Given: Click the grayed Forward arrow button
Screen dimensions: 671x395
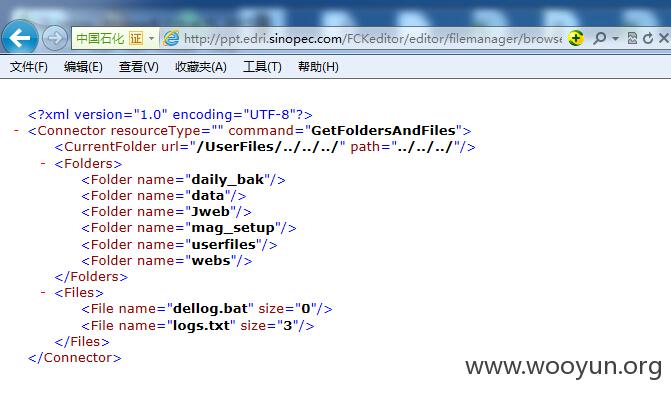Looking at the screenshot, I should click(x=55, y=39).
